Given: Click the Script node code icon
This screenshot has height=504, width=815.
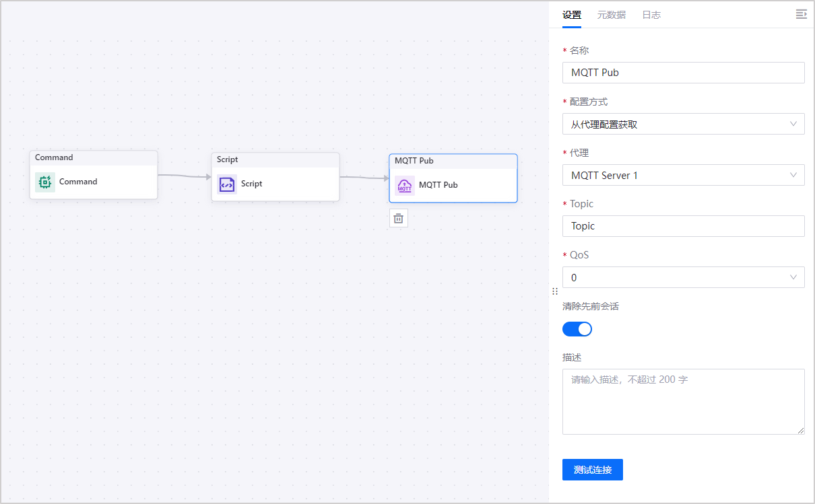Looking at the screenshot, I should 227,184.
